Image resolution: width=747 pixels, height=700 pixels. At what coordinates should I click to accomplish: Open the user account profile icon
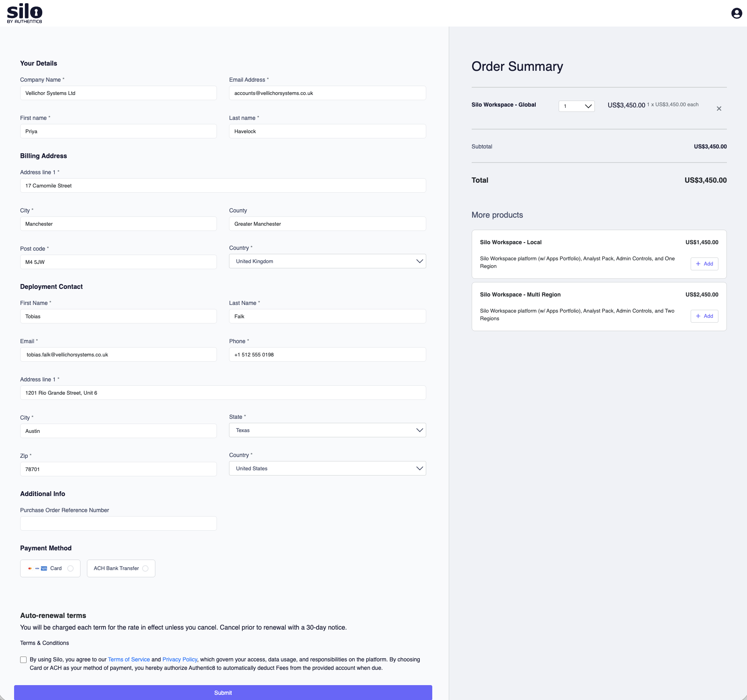point(737,13)
